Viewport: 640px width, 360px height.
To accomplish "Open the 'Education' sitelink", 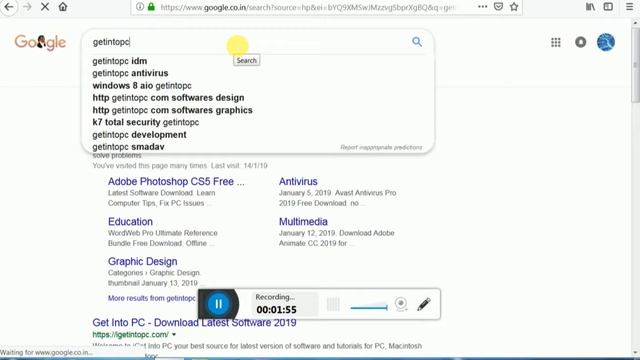I will pyautogui.click(x=130, y=222).
